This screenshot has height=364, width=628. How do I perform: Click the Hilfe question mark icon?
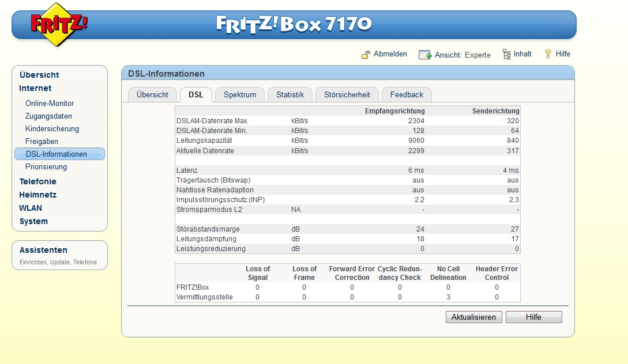point(548,54)
